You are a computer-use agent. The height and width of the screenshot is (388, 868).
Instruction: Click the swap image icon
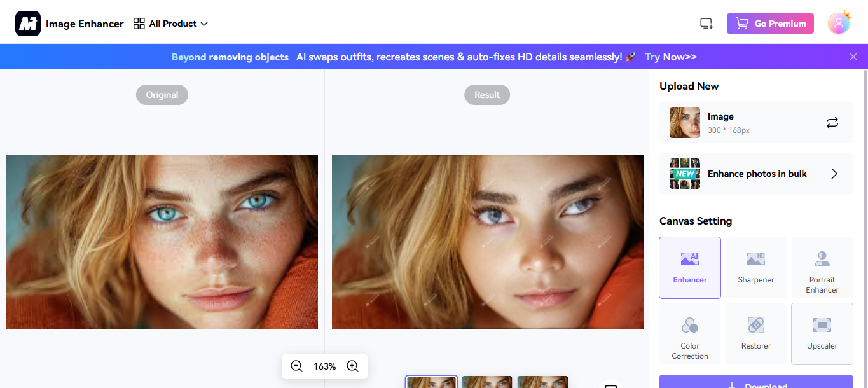pyautogui.click(x=832, y=123)
